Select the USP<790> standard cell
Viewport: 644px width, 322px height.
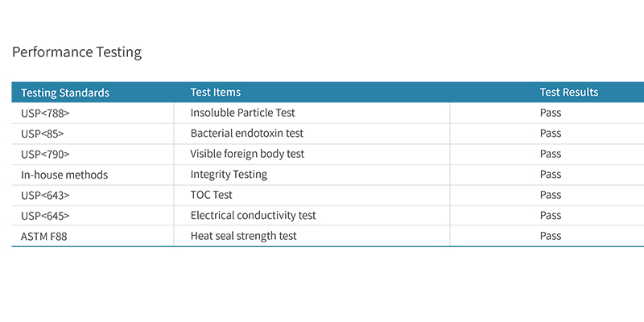tap(45, 154)
